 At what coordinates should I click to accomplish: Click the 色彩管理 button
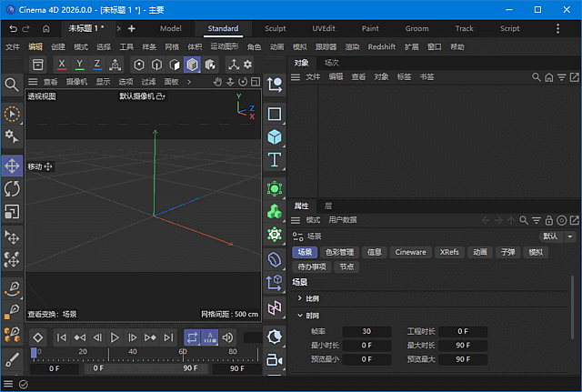[339, 252]
